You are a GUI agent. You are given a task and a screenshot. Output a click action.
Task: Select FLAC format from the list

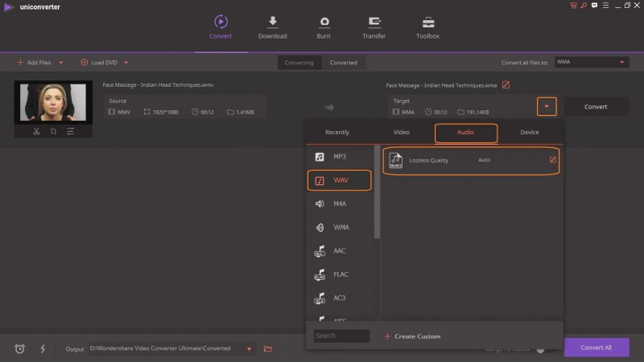coord(339,274)
